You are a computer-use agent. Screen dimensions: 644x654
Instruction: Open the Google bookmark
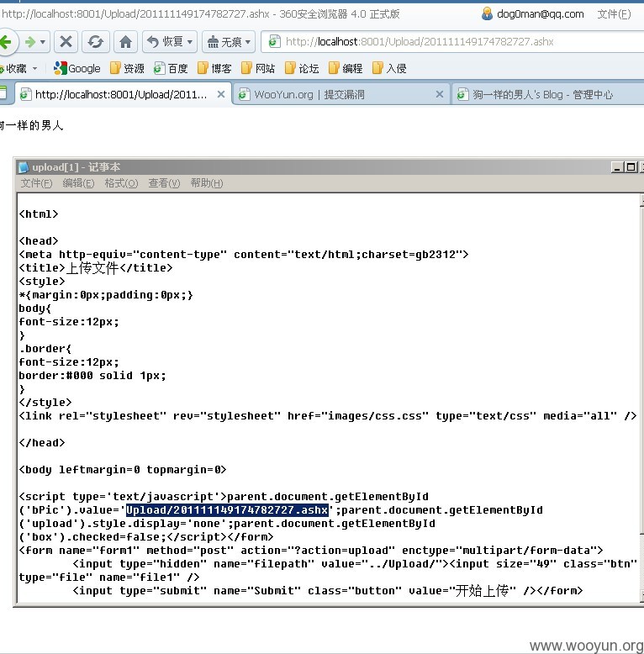77,68
